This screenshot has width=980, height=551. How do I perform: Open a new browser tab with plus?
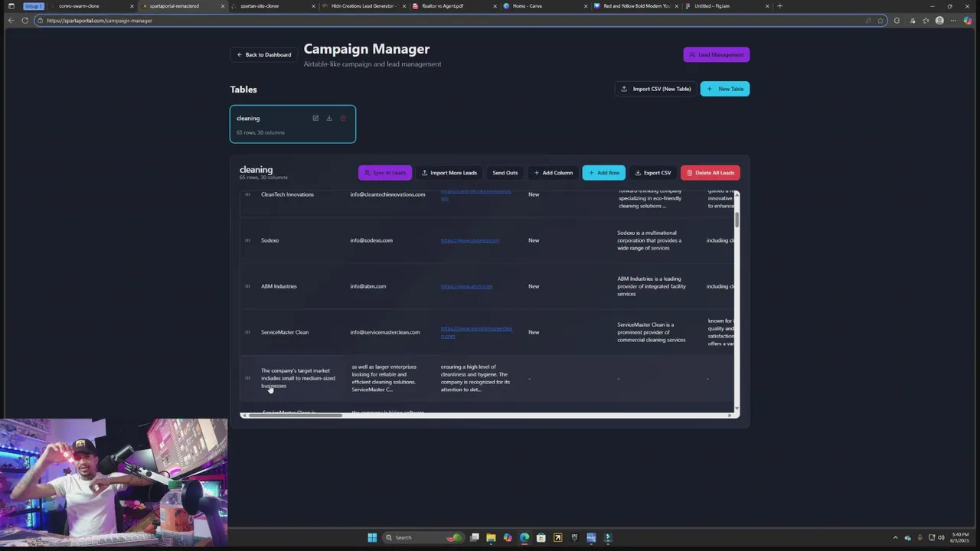pyautogui.click(x=779, y=6)
